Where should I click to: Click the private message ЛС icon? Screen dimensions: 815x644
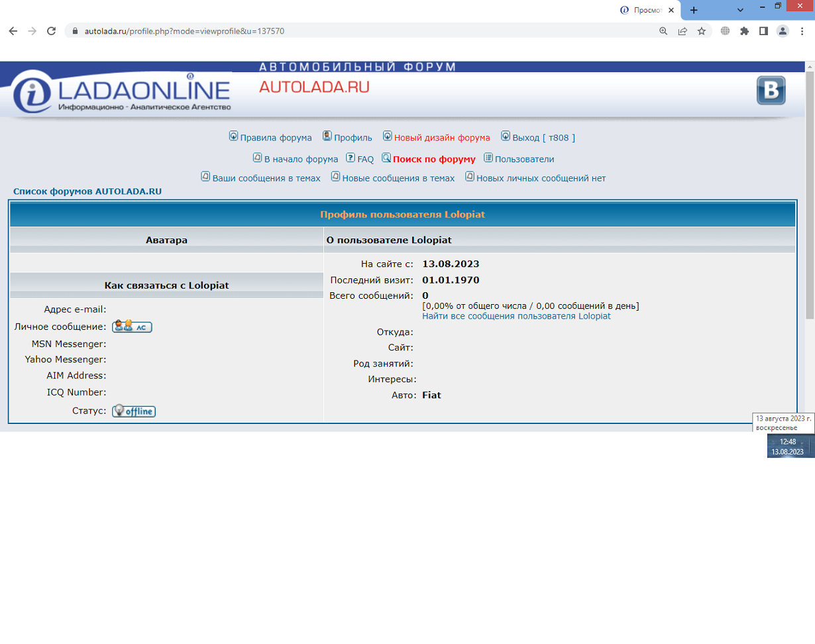point(132,327)
